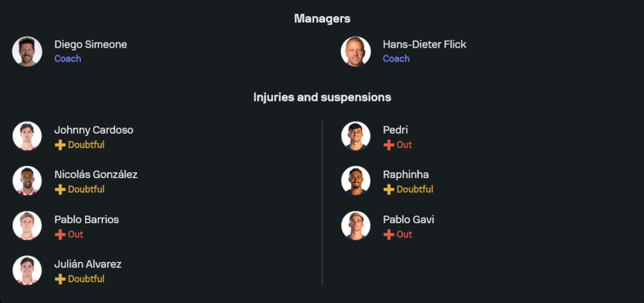The height and width of the screenshot is (303, 644).
Task: Click the red out cross beside Pablo Barrios
Action: (x=60, y=234)
